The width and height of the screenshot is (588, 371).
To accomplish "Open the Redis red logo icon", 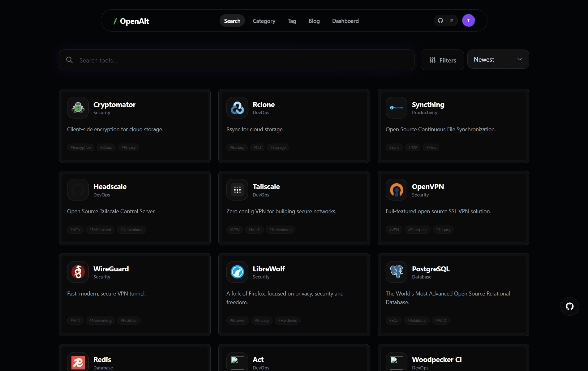I will coord(78,362).
